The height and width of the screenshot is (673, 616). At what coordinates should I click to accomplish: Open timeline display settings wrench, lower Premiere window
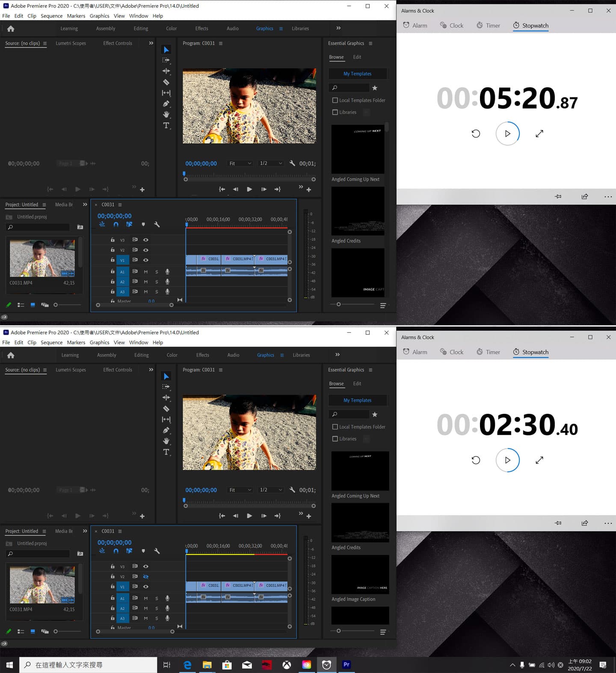coord(157,551)
